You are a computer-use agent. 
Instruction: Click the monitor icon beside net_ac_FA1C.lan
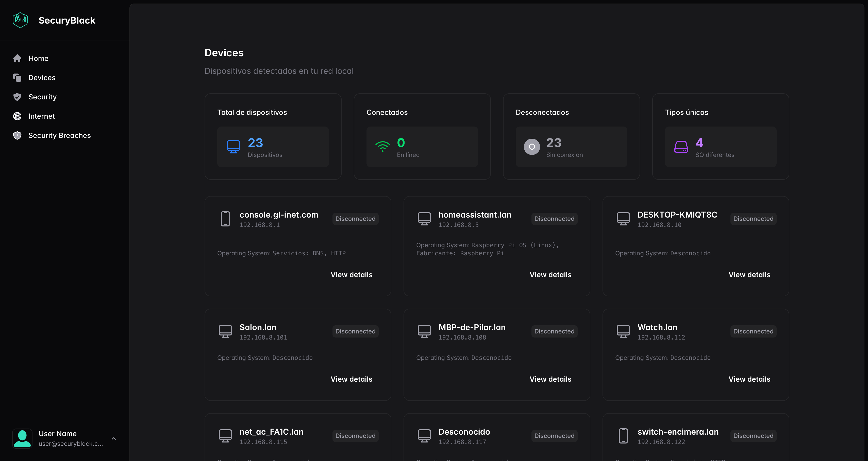point(225,436)
